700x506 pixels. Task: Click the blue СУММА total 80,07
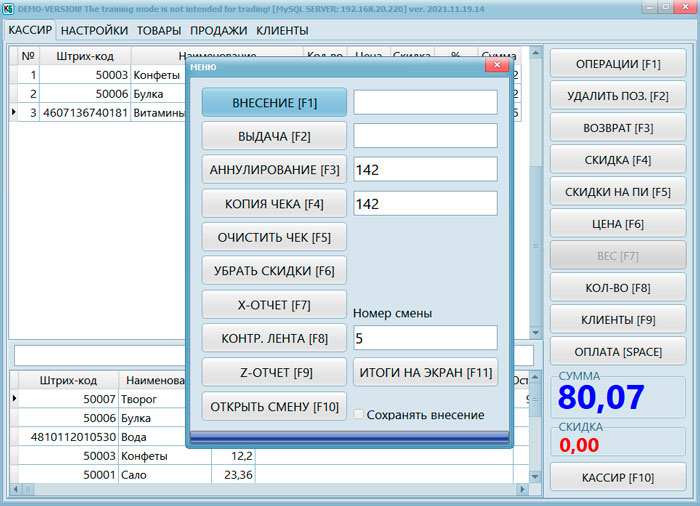click(600, 397)
